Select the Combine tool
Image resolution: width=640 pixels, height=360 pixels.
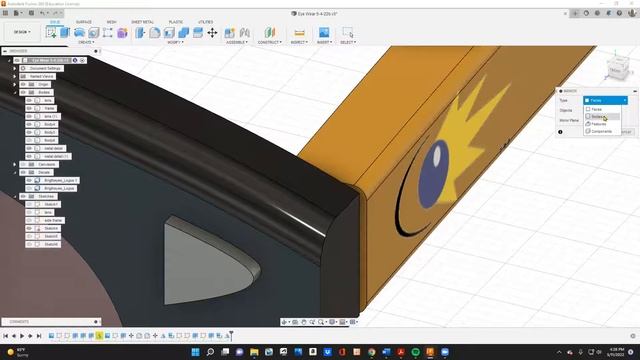[x=184, y=32]
